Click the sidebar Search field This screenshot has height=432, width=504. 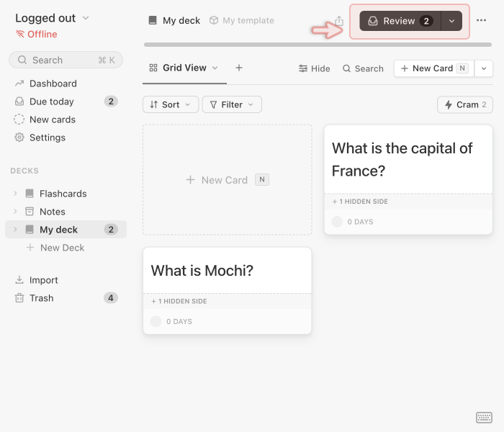(x=66, y=60)
